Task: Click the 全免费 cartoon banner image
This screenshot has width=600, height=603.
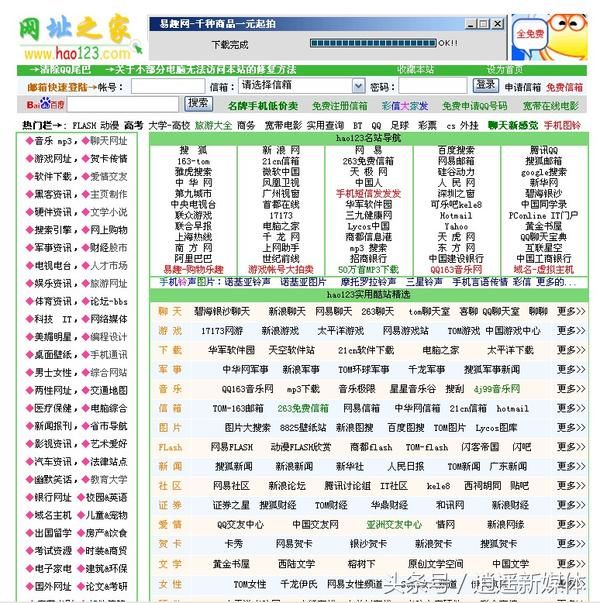Action: tap(549, 37)
